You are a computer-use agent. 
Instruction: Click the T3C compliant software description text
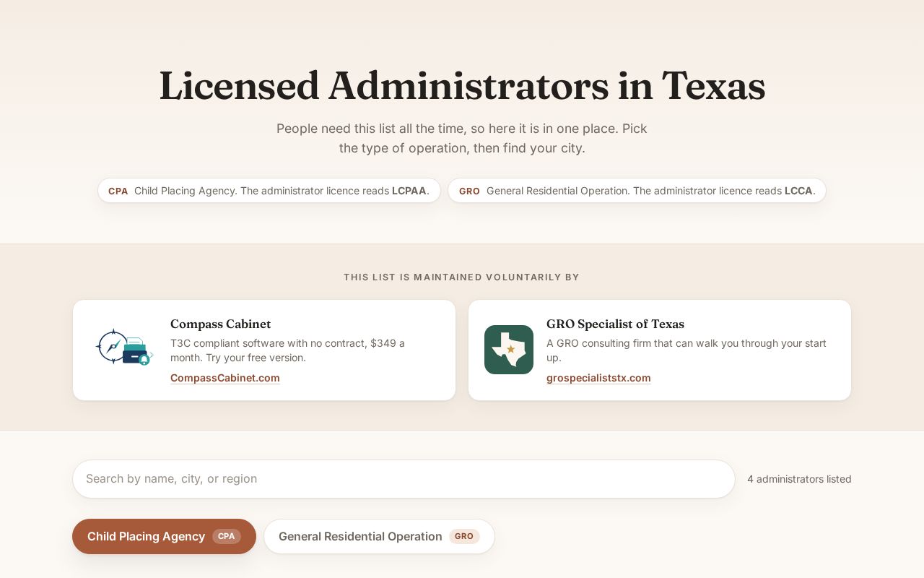(287, 350)
